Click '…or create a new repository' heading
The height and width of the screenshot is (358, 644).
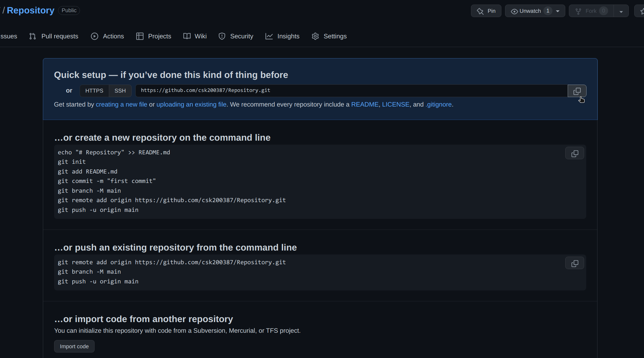click(162, 138)
